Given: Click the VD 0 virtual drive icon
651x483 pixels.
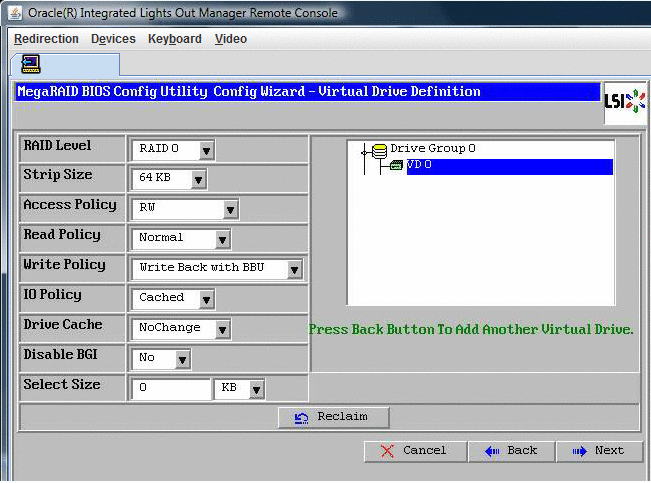Looking at the screenshot, I should (396, 166).
